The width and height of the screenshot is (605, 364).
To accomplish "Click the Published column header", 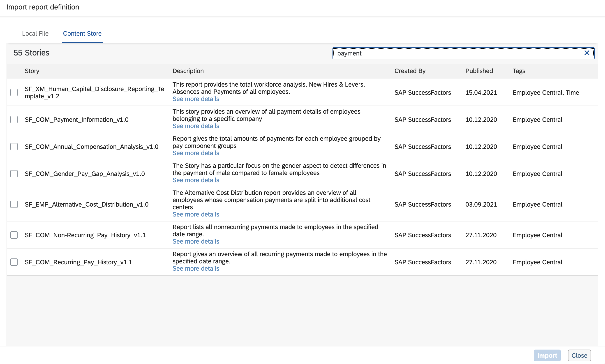I will [x=479, y=71].
